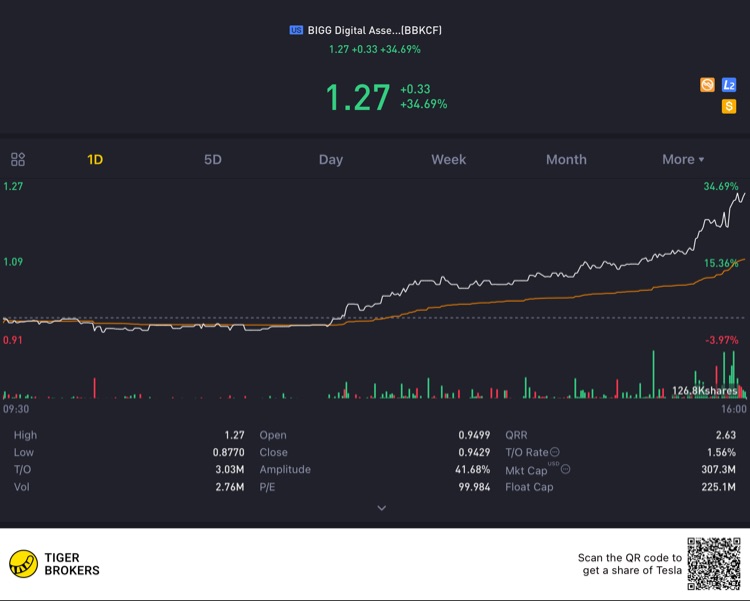Tap the 1.09 price axis label
This screenshot has width=750, height=601.
click(x=13, y=262)
